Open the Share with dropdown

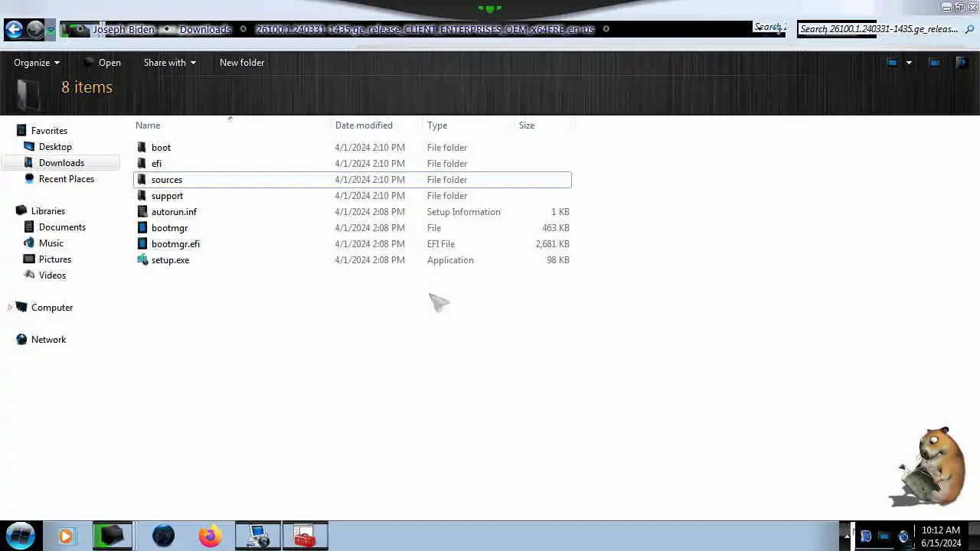pos(169,63)
